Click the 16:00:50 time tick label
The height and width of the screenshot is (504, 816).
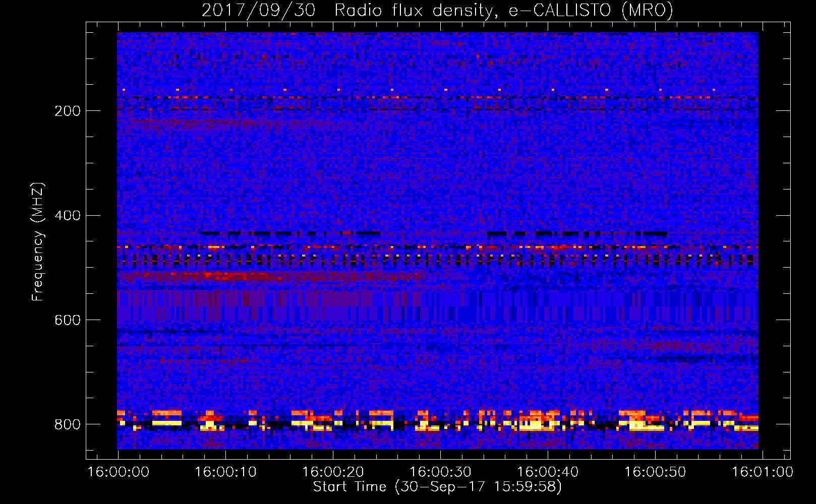coord(655,472)
